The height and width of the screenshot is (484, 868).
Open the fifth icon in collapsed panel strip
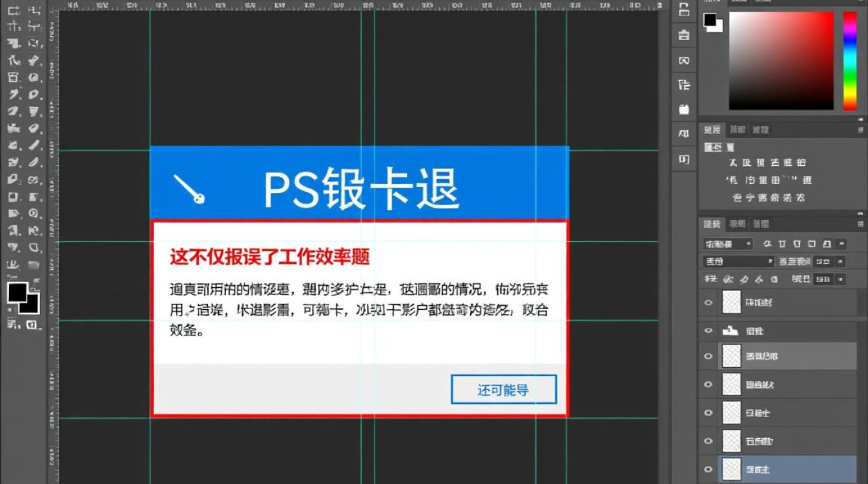tap(684, 109)
